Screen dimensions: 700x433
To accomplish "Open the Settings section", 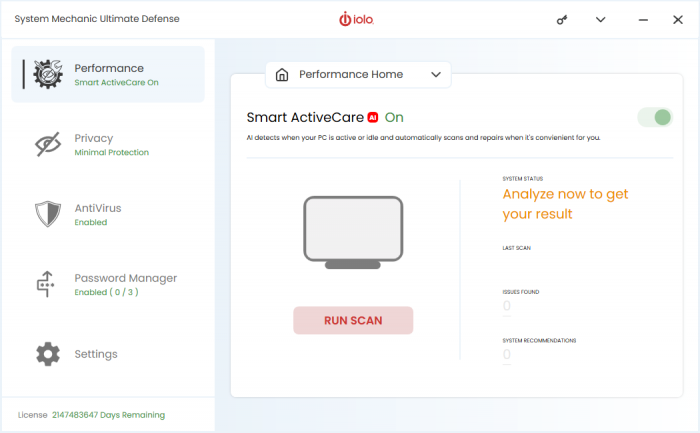I will (108, 354).
